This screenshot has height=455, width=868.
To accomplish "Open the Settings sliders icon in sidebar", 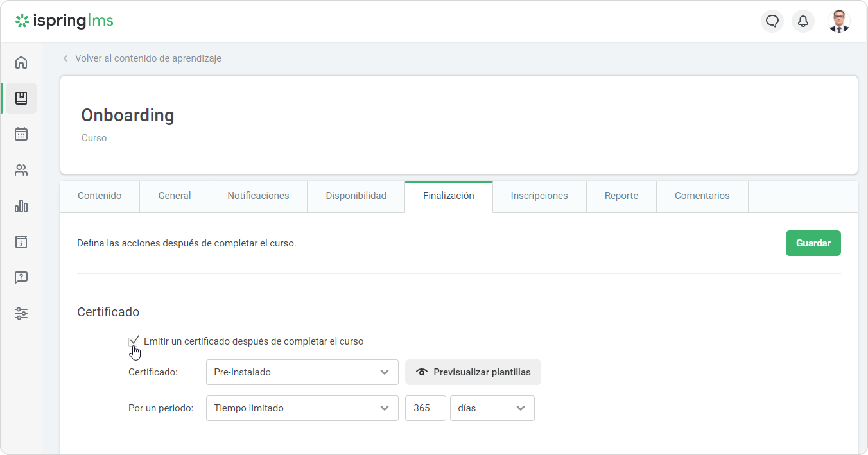I will tap(21, 313).
